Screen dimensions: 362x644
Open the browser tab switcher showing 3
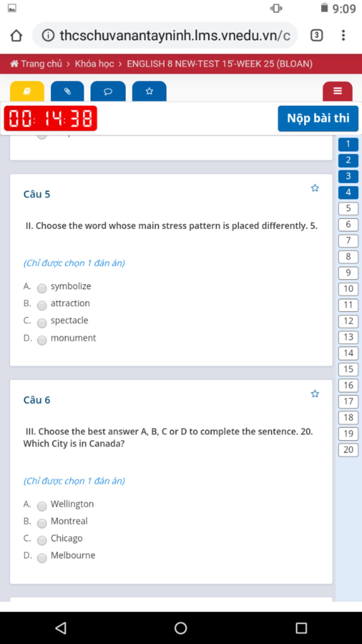click(317, 35)
